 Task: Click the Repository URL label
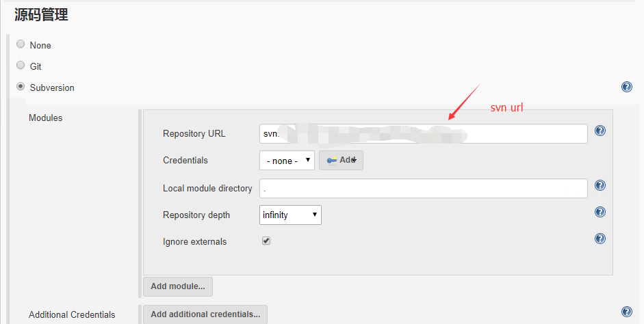tap(194, 134)
